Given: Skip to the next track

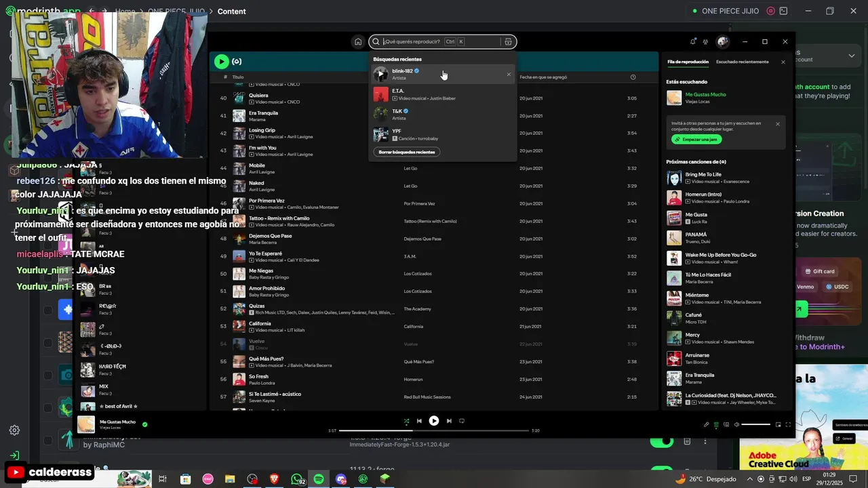Looking at the screenshot, I should coord(449,421).
